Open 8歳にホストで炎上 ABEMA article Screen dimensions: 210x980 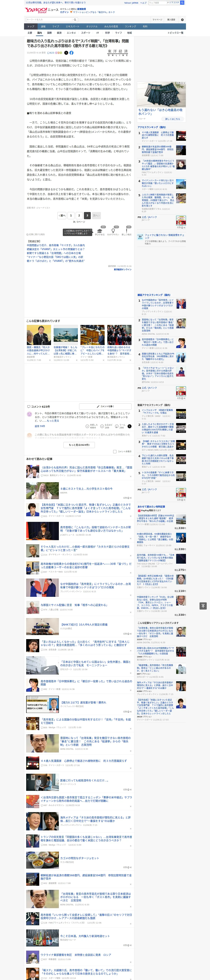click(86, 489)
